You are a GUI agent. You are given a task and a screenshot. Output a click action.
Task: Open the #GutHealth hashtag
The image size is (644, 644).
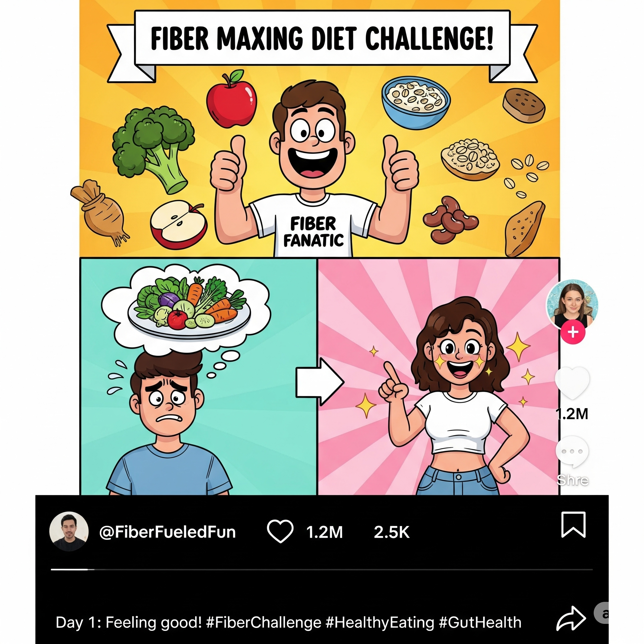pyautogui.click(x=480, y=622)
